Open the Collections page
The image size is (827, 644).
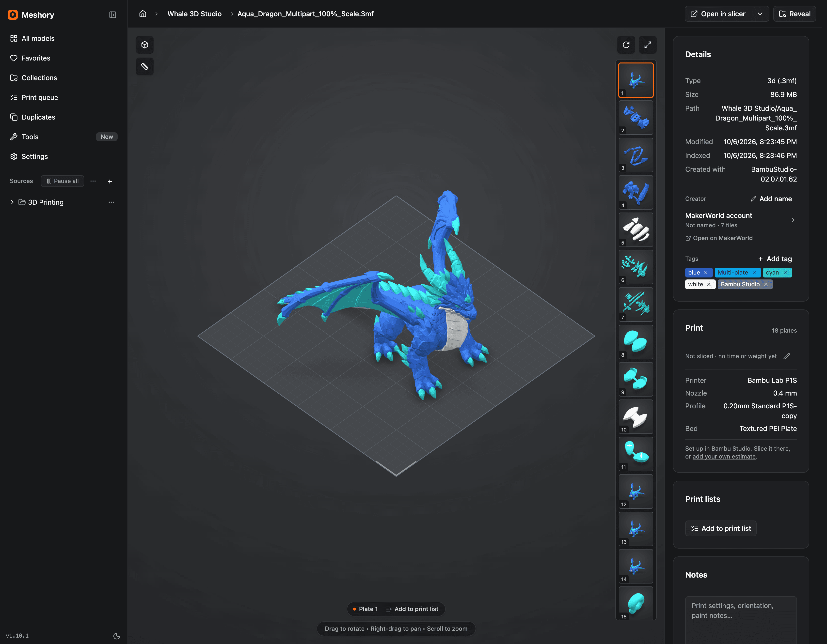click(64, 77)
